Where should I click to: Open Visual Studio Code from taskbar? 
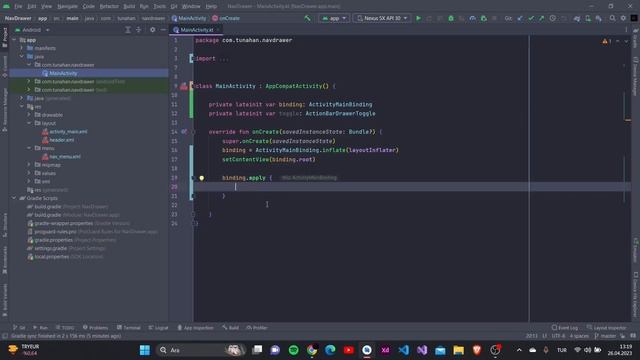pos(404,350)
